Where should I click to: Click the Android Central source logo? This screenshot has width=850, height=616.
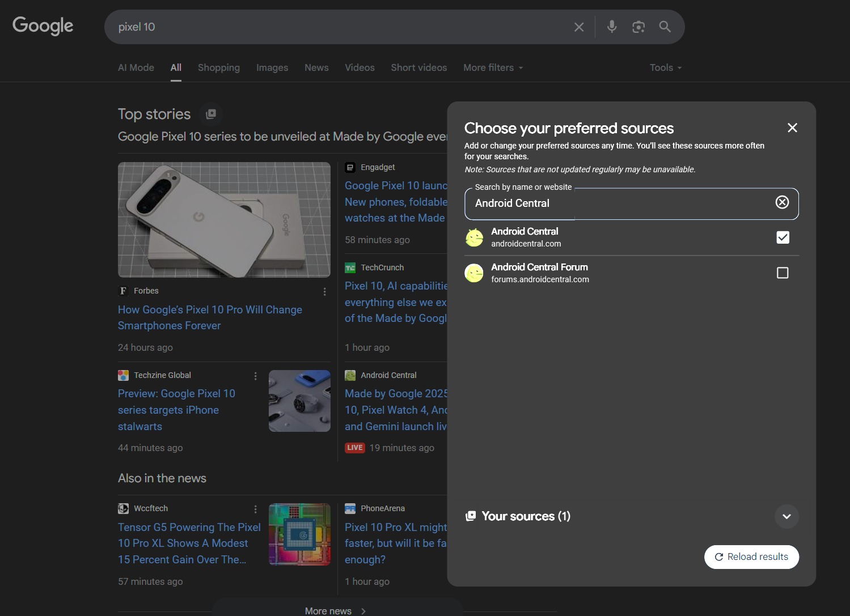point(474,237)
